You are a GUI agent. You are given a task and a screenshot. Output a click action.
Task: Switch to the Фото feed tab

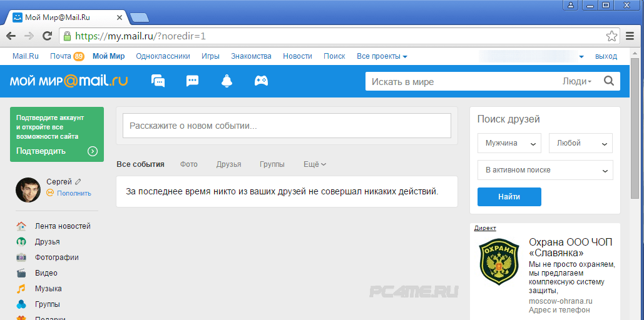pyautogui.click(x=188, y=164)
